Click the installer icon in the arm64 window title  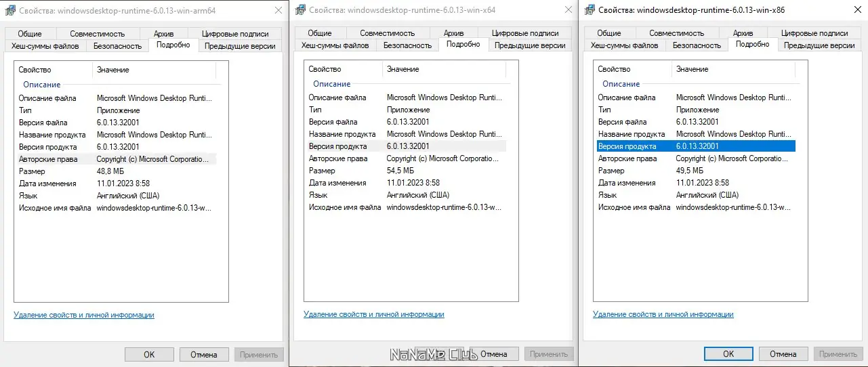point(9,10)
